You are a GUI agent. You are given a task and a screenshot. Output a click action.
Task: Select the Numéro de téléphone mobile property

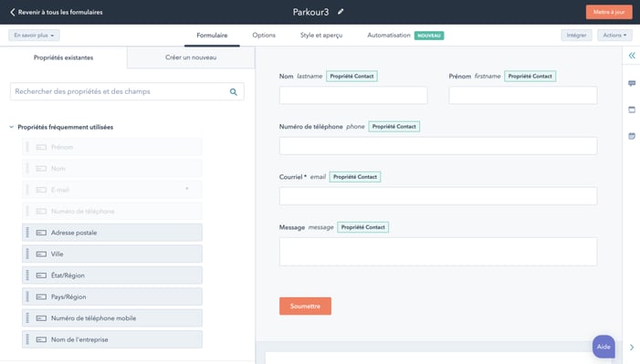112,317
